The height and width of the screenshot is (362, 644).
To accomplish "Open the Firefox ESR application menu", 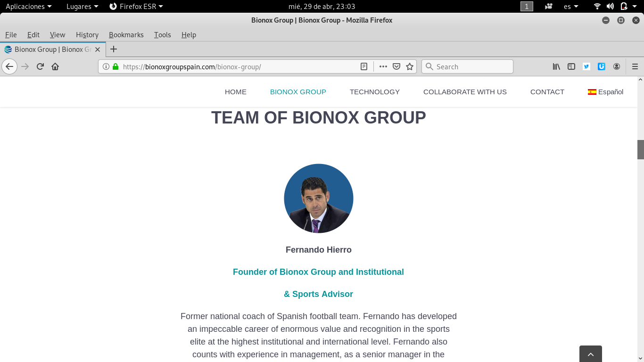I will 136,6.
